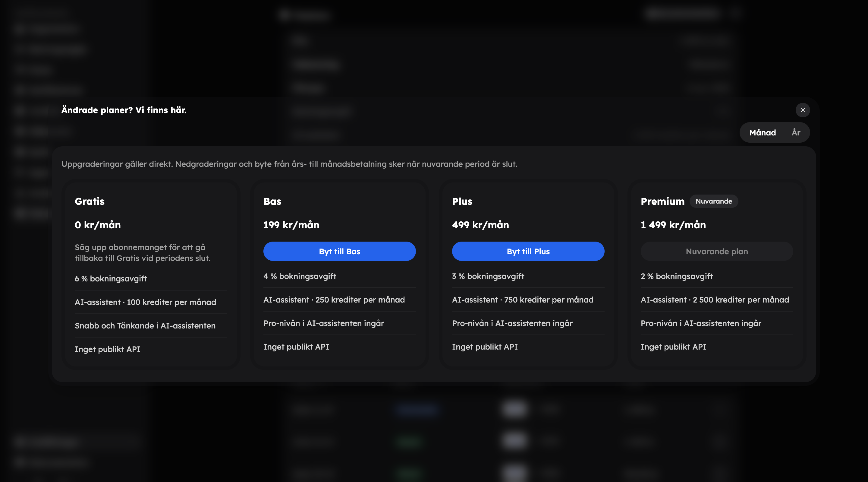
Task: Click the 2 % bokningsavgift line
Action: click(x=677, y=276)
